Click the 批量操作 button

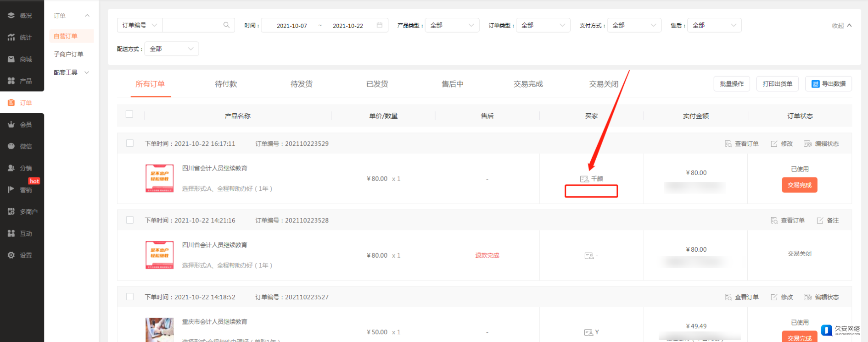(x=732, y=84)
